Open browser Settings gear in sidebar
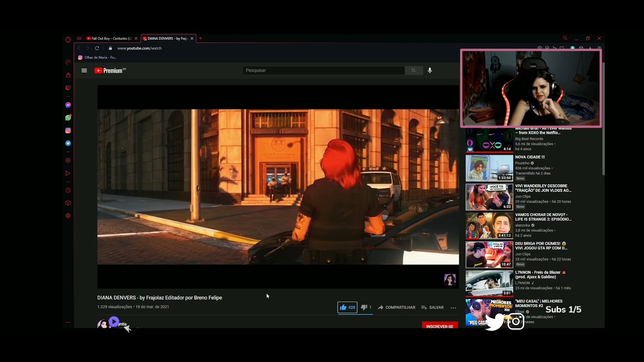Viewport: 644px width, 362px height. tap(68, 216)
